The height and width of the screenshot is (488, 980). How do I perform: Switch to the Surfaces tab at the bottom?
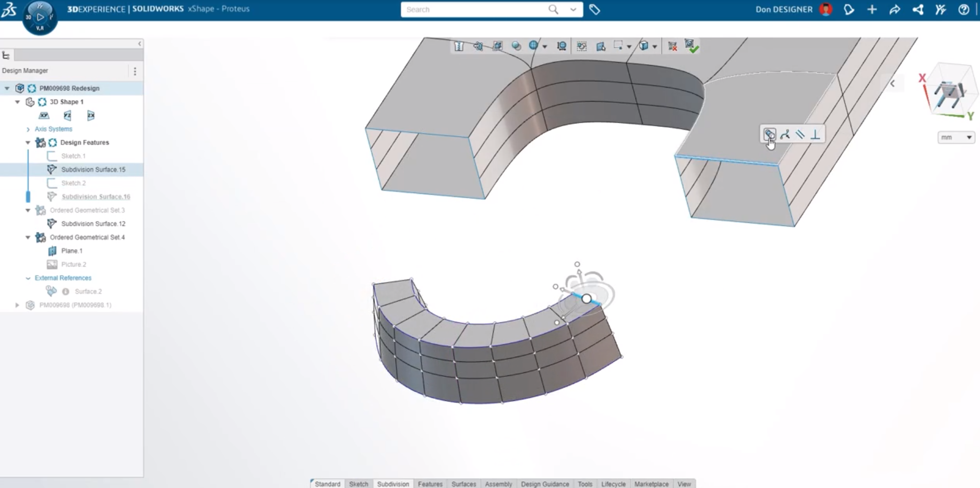[x=463, y=484]
